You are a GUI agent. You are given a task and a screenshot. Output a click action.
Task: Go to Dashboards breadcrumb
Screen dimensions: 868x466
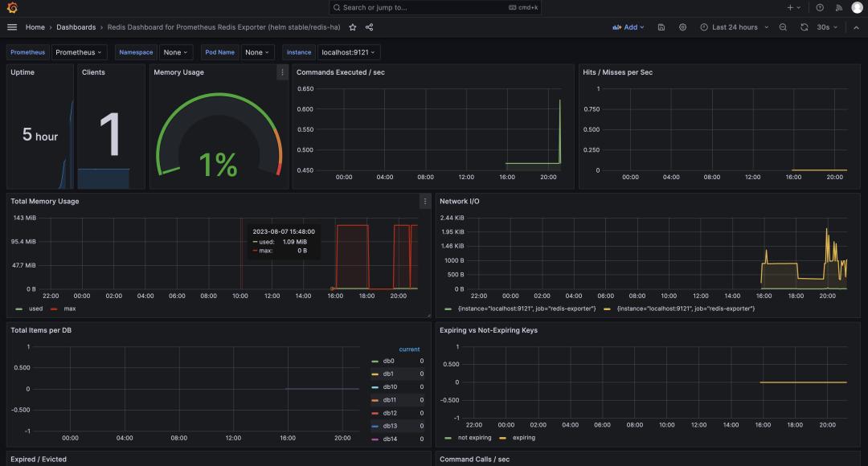(x=76, y=27)
